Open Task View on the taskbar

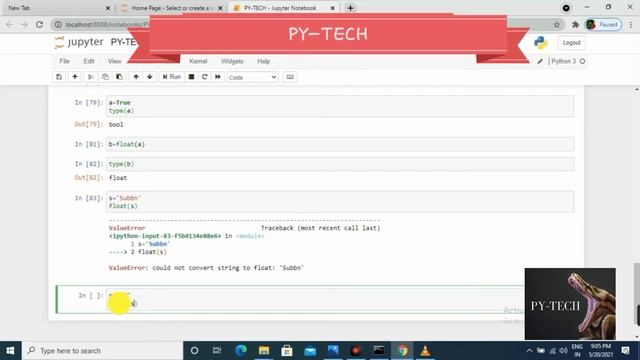click(217, 351)
